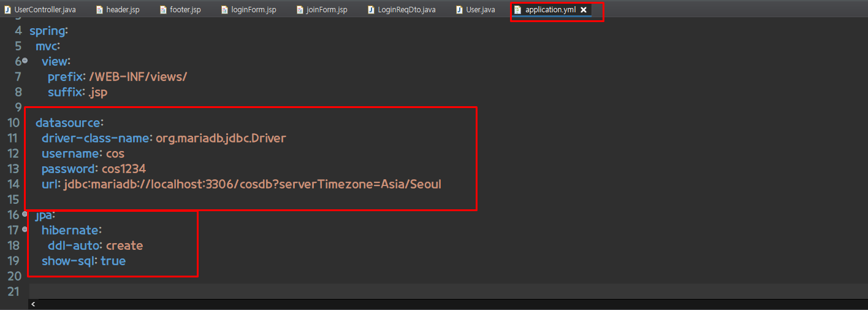Click the 'datasource' key
The image size is (868, 310).
coord(67,123)
